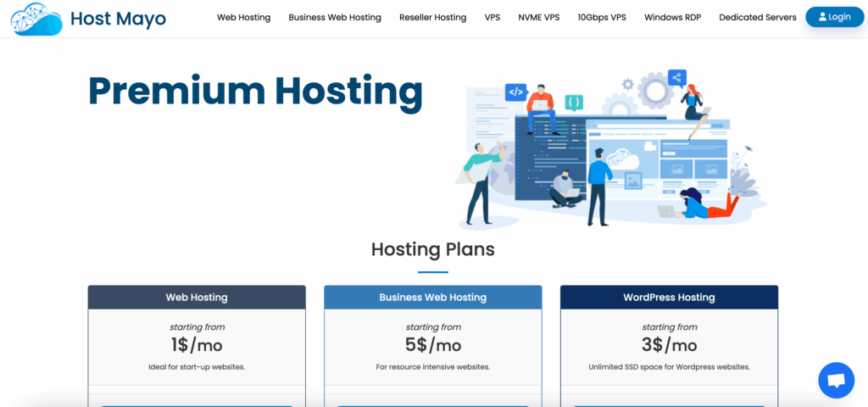Select Reseller Hosting in the navbar

click(x=432, y=17)
